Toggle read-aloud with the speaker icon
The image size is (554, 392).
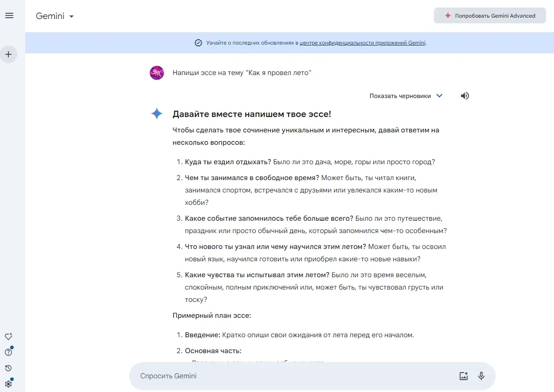click(x=465, y=96)
